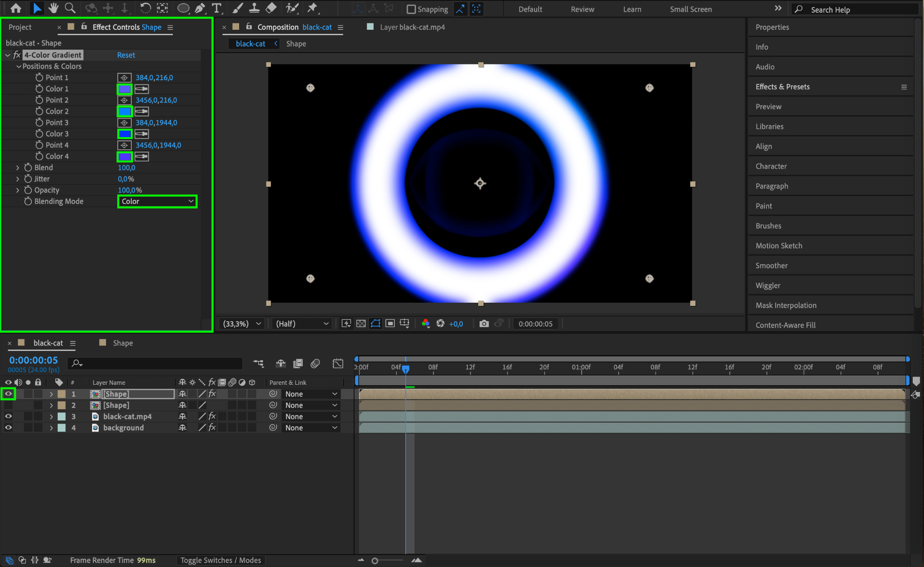The image size is (924, 567).
Task: Choose the Pen tool
Action: (200, 8)
